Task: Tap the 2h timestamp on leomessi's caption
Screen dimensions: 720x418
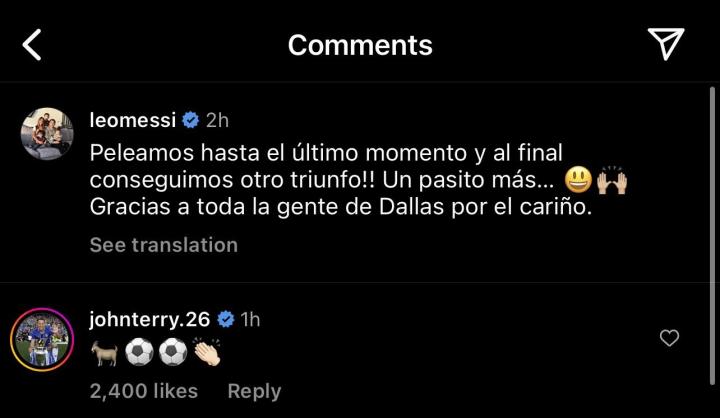Action: (217, 120)
